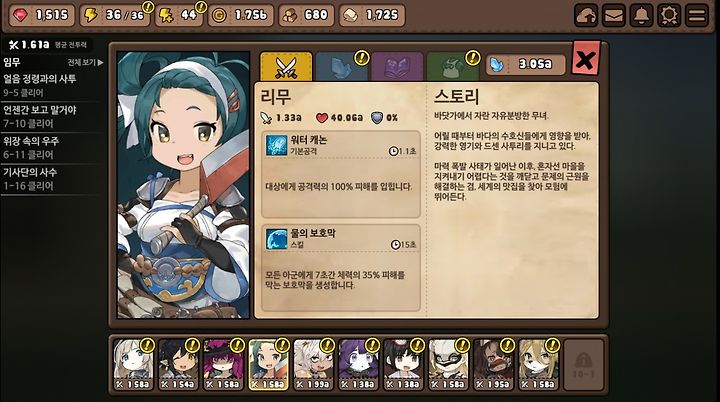Viewport: 720px width, 402px height.
Task: Close the character panel with red X
Action: coord(586,59)
